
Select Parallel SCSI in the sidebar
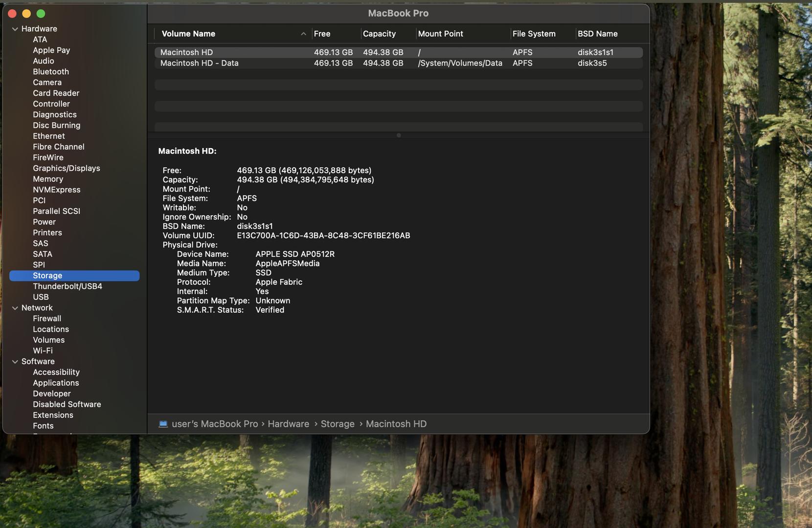57,212
